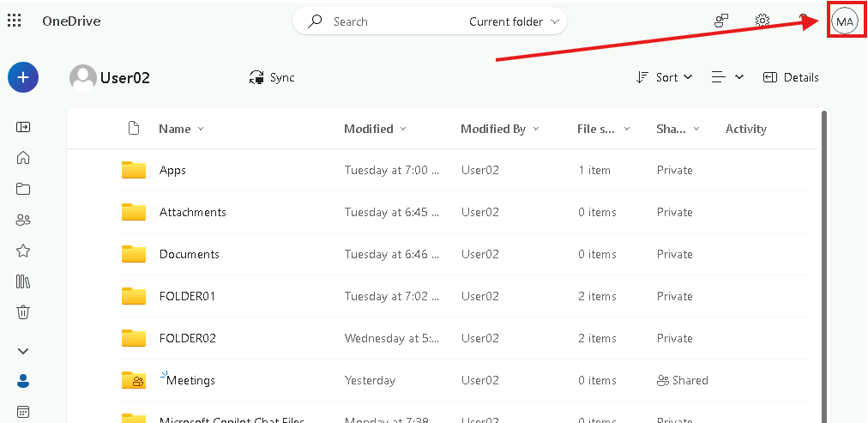Screen dimensions: 868x423
Task: Open Recycle bin icon in the sidebar
Action: (x=22, y=312)
